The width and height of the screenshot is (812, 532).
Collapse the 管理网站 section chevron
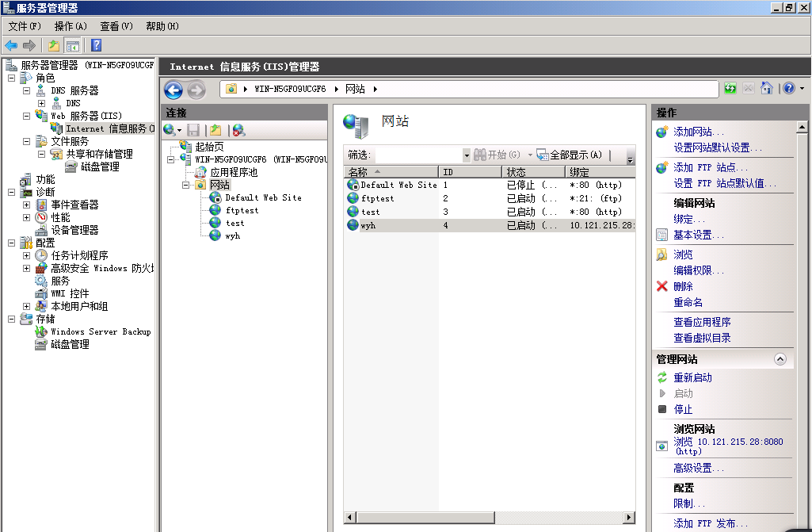(x=780, y=359)
